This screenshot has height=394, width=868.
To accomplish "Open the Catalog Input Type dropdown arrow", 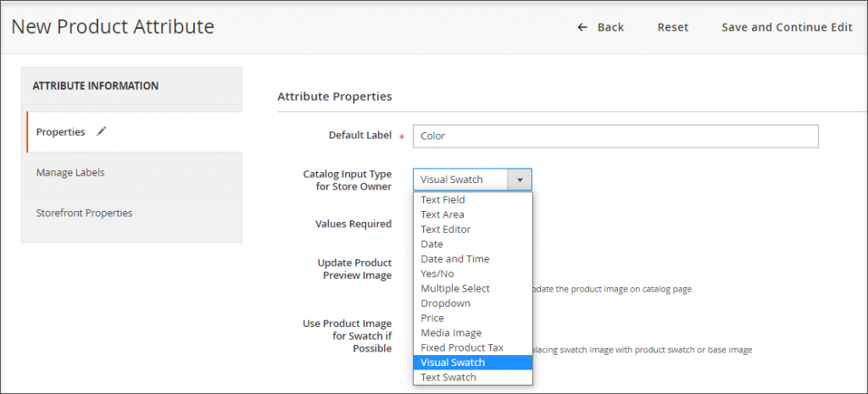I will [x=520, y=180].
